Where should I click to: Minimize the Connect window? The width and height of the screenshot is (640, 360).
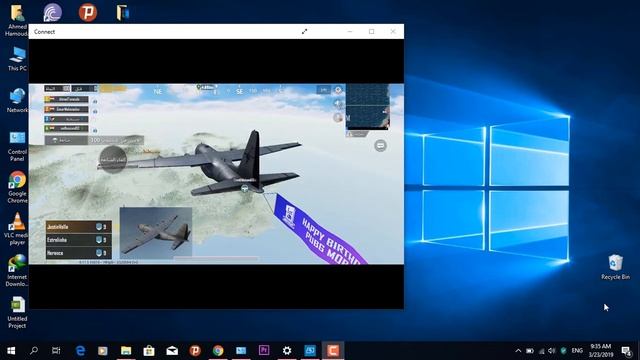350,31
